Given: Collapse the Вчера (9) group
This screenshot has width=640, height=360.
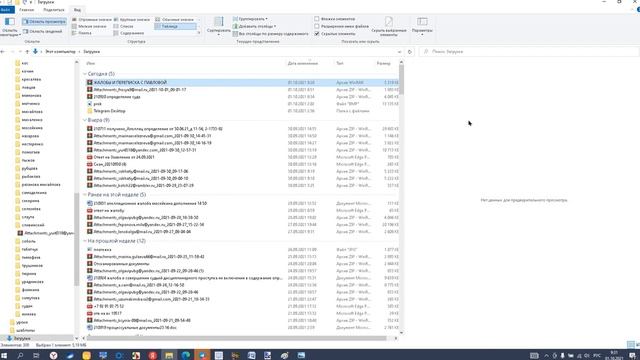Looking at the screenshot, I should pyautogui.click(x=85, y=120).
